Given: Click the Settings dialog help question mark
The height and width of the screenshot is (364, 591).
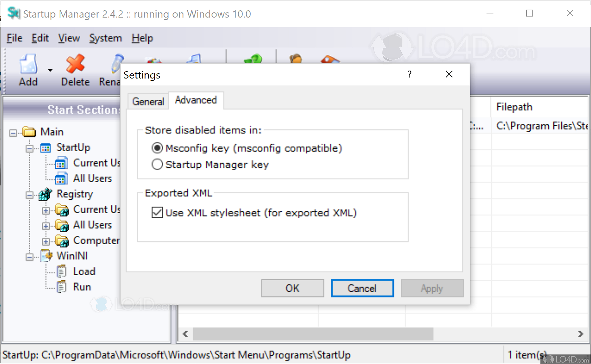Looking at the screenshot, I should pyautogui.click(x=410, y=74).
